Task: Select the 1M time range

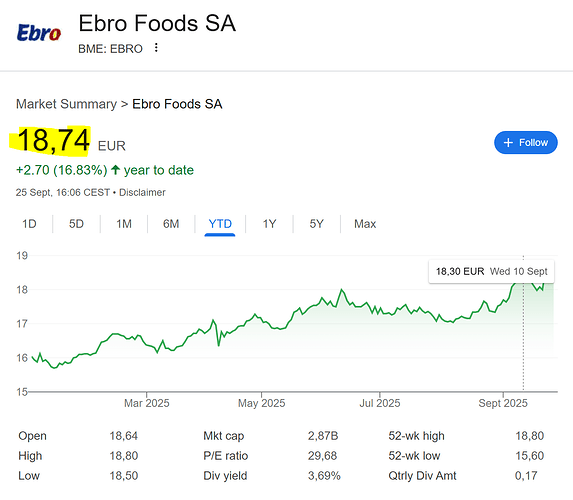Action: click(x=124, y=224)
